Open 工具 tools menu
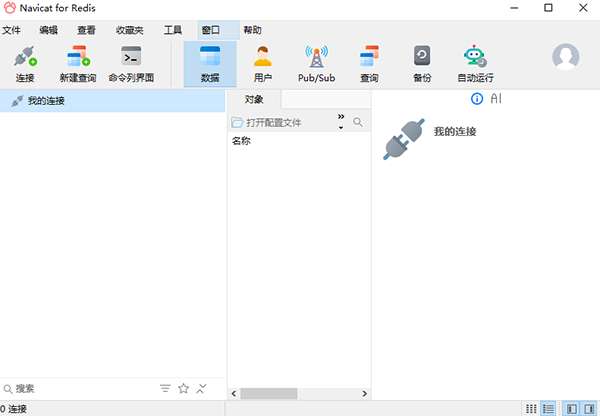This screenshot has height=416, width=600. pos(173,30)
